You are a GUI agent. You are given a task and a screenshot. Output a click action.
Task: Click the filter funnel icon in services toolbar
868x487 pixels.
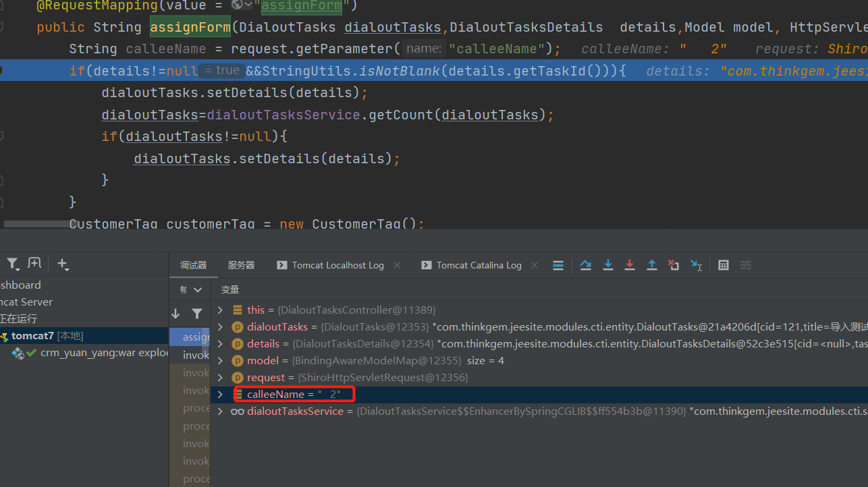click(x=12, y=263)
